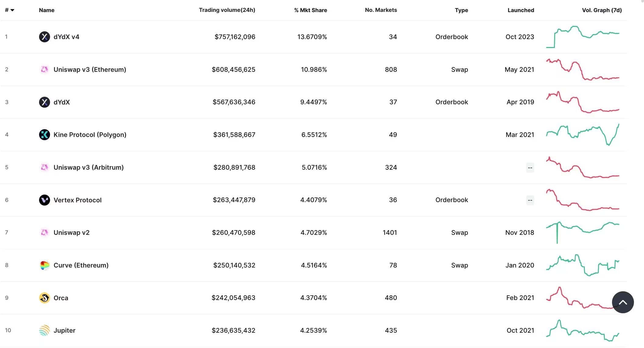The width and height of the screenshot is (644, 348).
Task: Click the No. Markets column header
Action: (381, 10)
